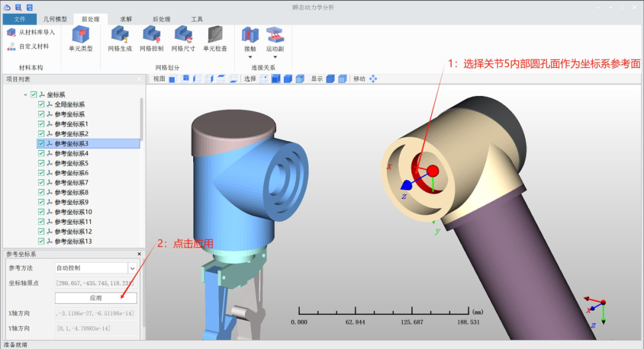
Task: Switch to right view cube icon
Action: [209, 79]
